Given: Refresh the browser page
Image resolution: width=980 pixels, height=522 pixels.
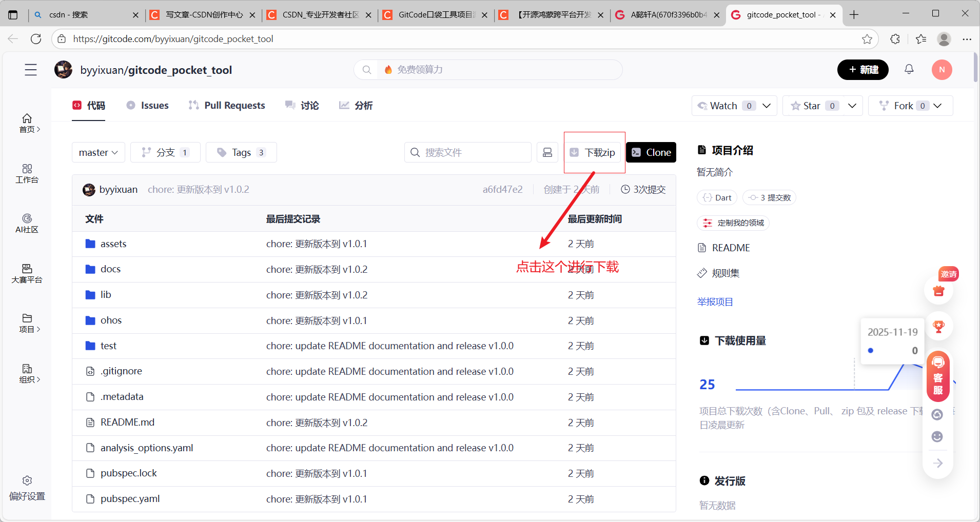Looking at the screenshot, I should tap(36, 39).
